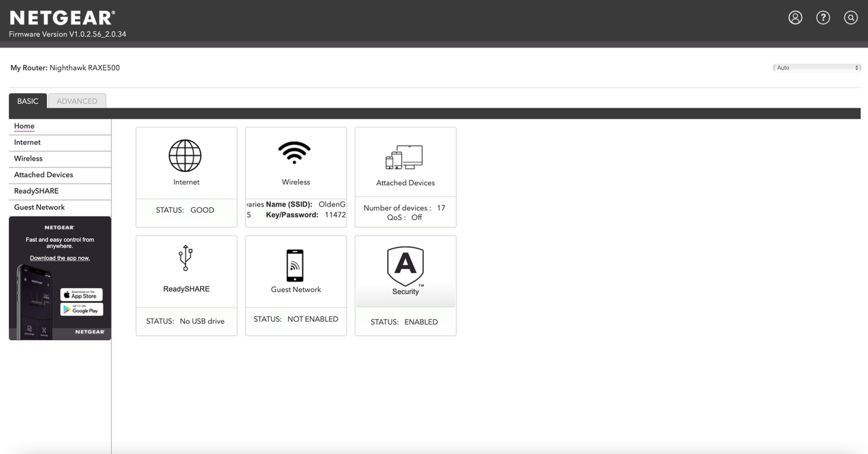
Task: Click the help question mark icon
Action: click(x=823, y=18)
